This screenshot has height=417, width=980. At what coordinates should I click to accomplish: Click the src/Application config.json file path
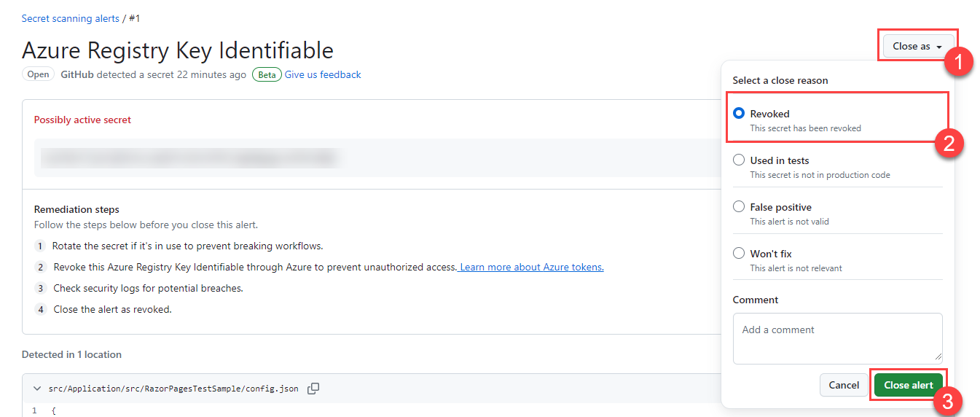[x=173, y=389]
